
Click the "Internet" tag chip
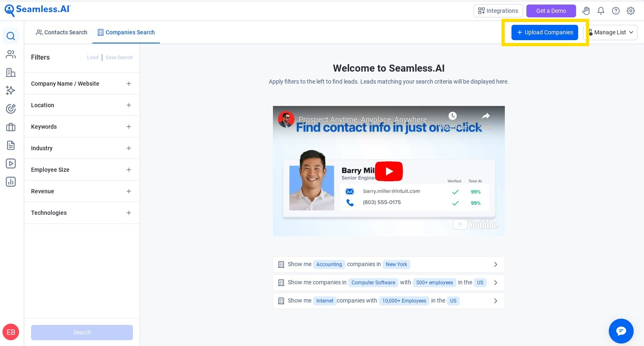coord(325,301)
